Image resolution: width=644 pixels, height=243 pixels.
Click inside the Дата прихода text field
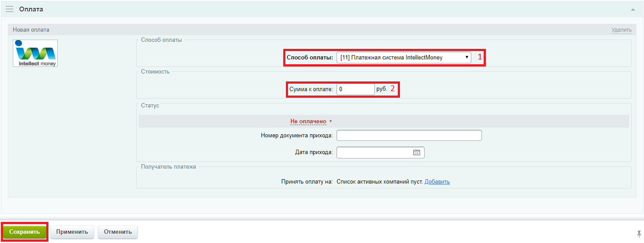(x=374, y=152)
